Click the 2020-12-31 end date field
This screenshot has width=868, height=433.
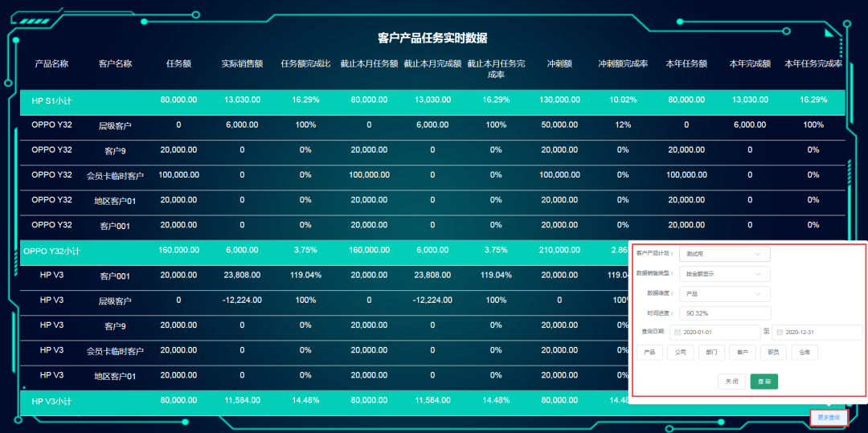(821, 332)
